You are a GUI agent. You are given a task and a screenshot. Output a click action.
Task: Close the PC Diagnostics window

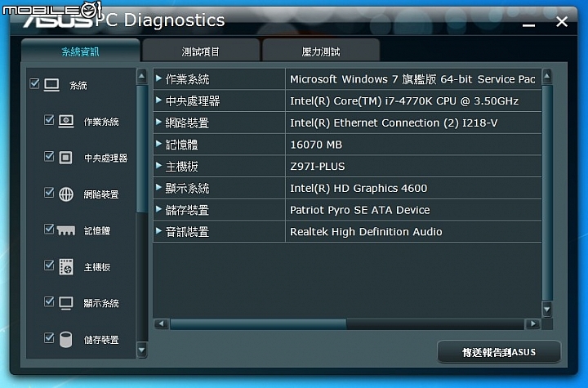pyautogui.click(x=562, y=22)
